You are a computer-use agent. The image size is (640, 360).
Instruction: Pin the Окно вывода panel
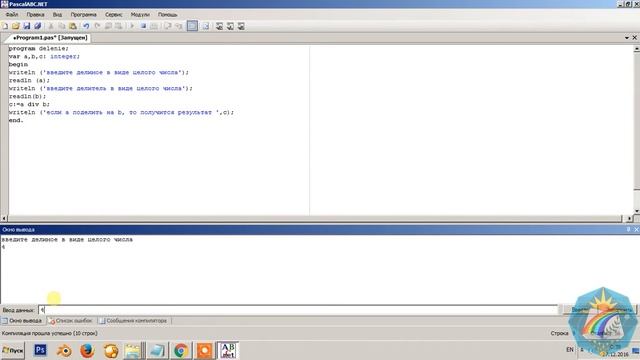tap(629, 229)
